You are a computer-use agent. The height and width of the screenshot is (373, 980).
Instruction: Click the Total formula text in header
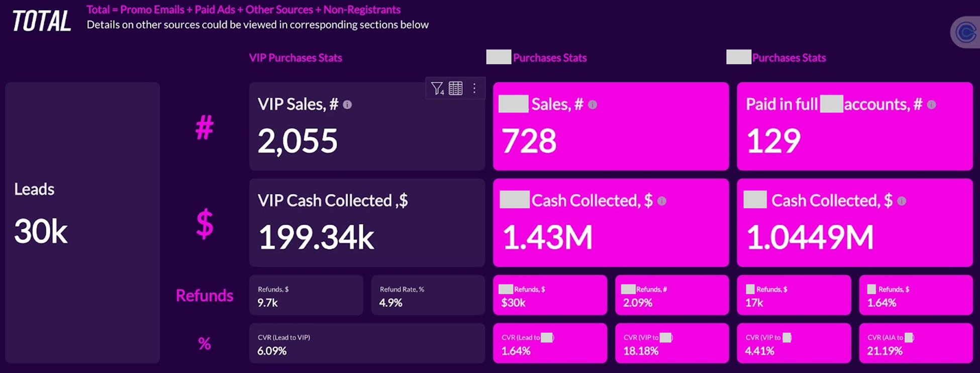pos(243,10)
